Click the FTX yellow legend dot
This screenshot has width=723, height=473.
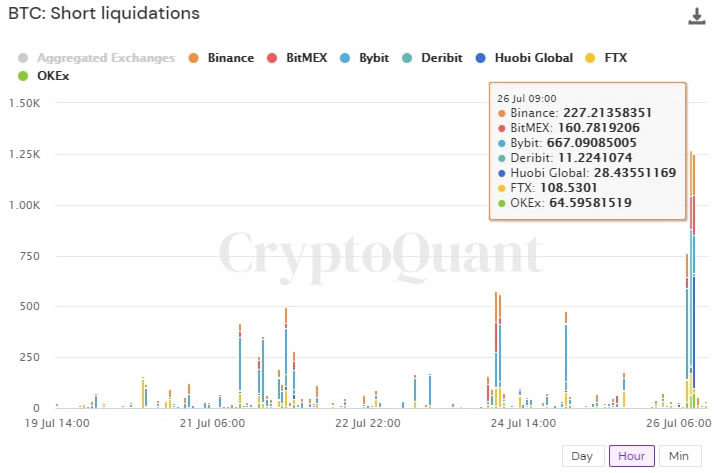[590, 58]
